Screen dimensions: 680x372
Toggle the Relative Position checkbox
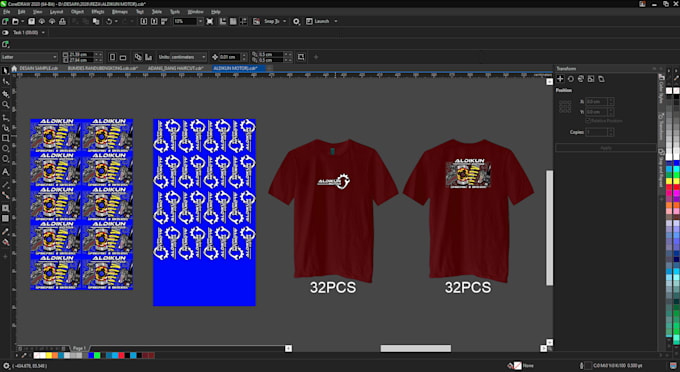pyautogui.click(x=588, y=121)
